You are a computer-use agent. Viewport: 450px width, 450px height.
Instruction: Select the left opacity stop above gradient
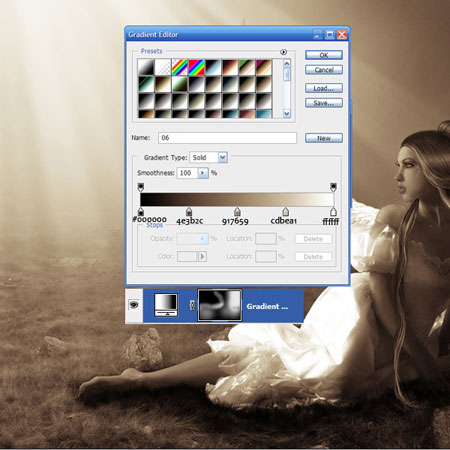tap(141, 187)
